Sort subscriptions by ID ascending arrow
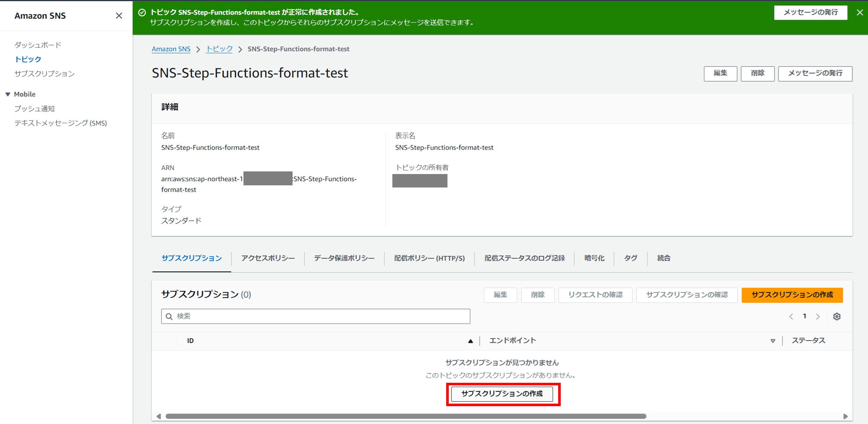This screenshot has height=424, width=868. click(470, 341)
